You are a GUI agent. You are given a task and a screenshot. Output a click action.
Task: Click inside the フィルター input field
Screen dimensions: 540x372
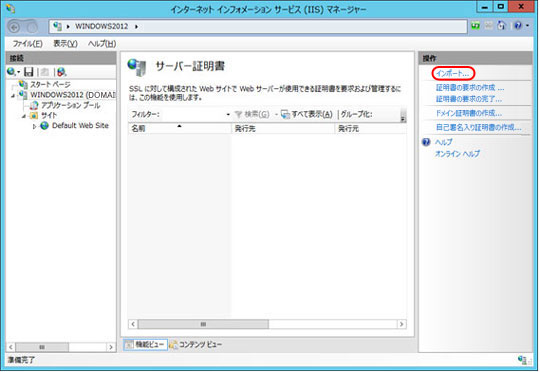[193, 114]
